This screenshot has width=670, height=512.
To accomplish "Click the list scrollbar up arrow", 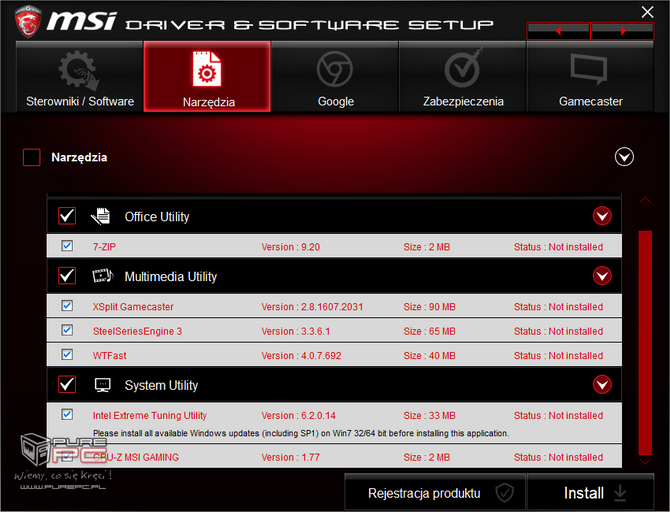I will click(645, 200).
